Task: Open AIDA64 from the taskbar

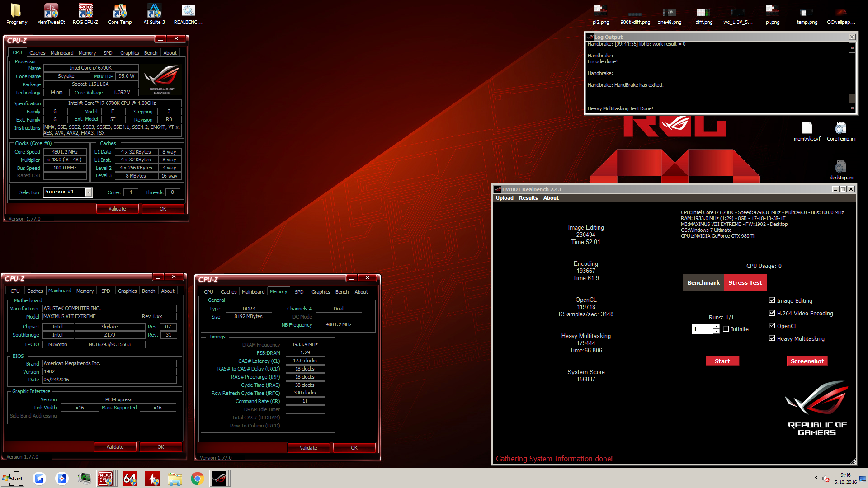Action: [129, 479]
